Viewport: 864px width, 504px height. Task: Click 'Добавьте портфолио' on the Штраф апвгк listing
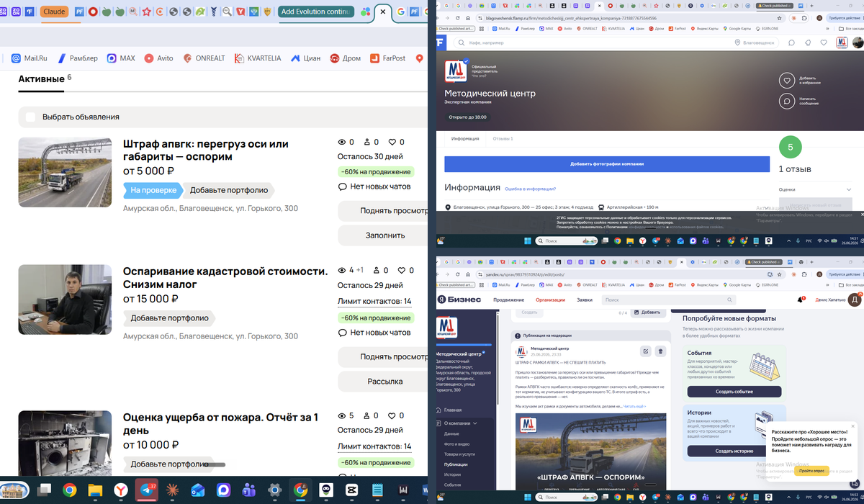pos(228,191)
